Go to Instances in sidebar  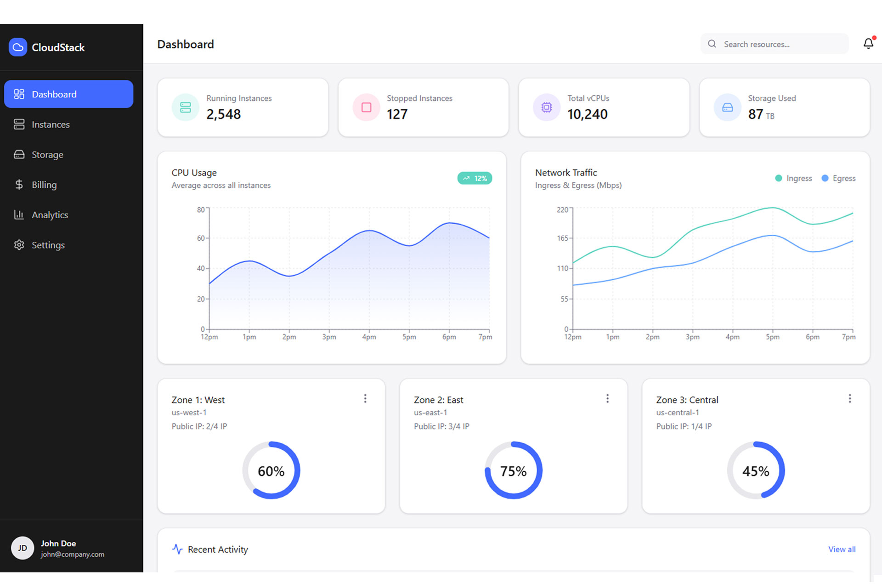point(51,124)
